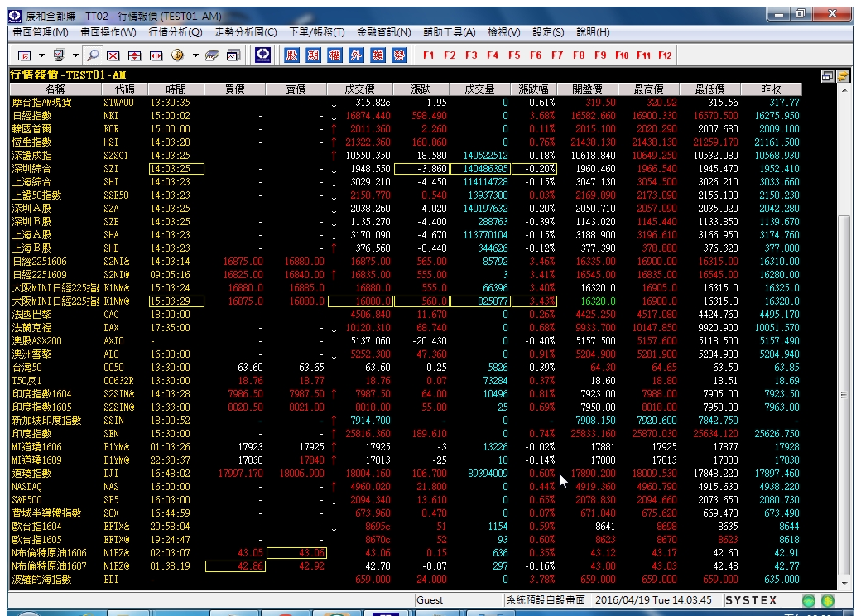Image resolution: width=861 pixels, height=616 pixels.
Task: Click the keyboard/device toolbar icon
Action: pyautogui.click(x=212, y=55)
